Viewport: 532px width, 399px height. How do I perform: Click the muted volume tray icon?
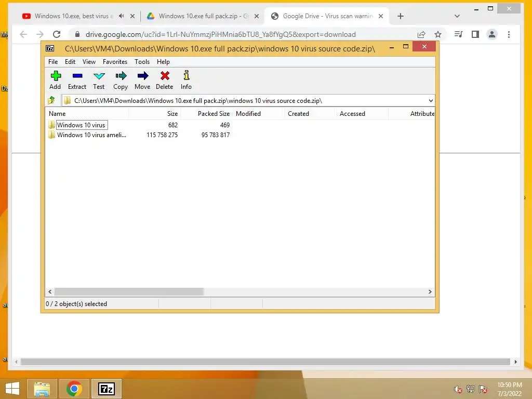(x=458, y=389)
